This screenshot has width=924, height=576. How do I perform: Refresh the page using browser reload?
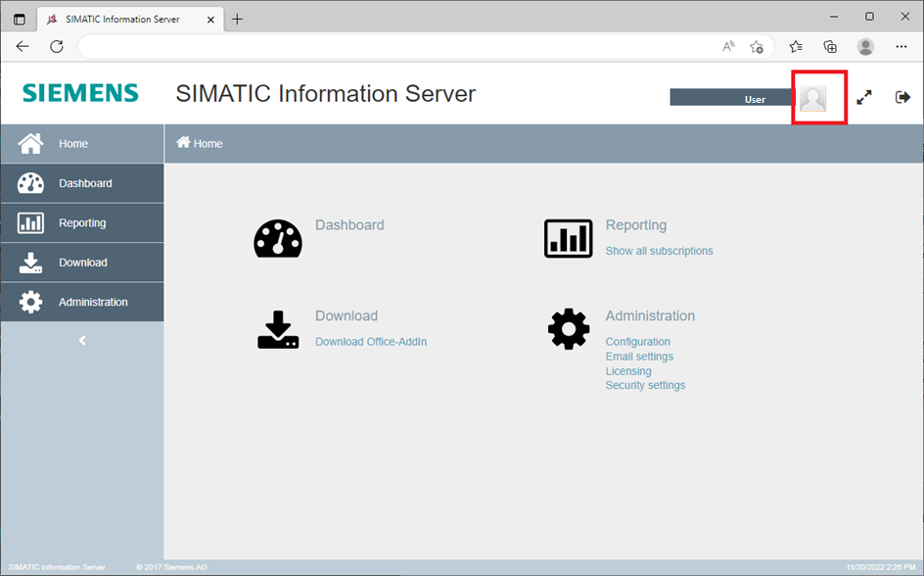57,46
